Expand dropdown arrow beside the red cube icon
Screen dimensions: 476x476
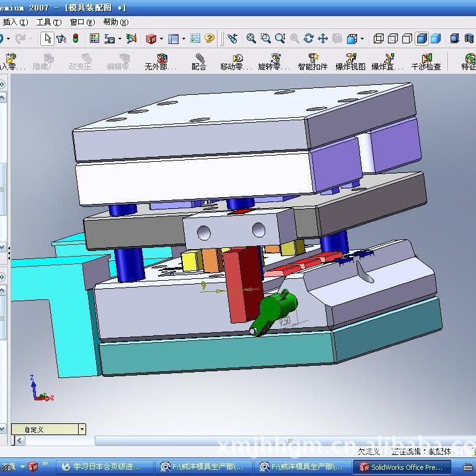click(161, 39)
